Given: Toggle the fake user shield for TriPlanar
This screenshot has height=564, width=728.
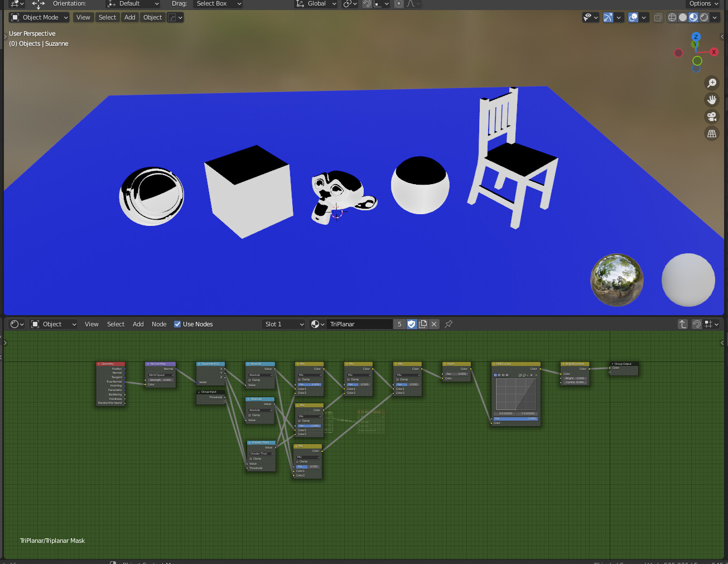Looking at the screenshot, I should 412,324.
